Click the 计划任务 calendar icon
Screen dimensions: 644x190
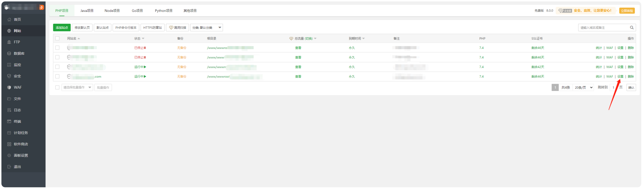click(x=9, y=133)
